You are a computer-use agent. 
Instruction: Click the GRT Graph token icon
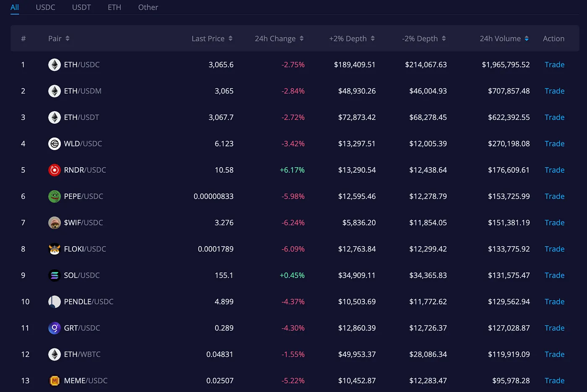click(x=55, y=328)
